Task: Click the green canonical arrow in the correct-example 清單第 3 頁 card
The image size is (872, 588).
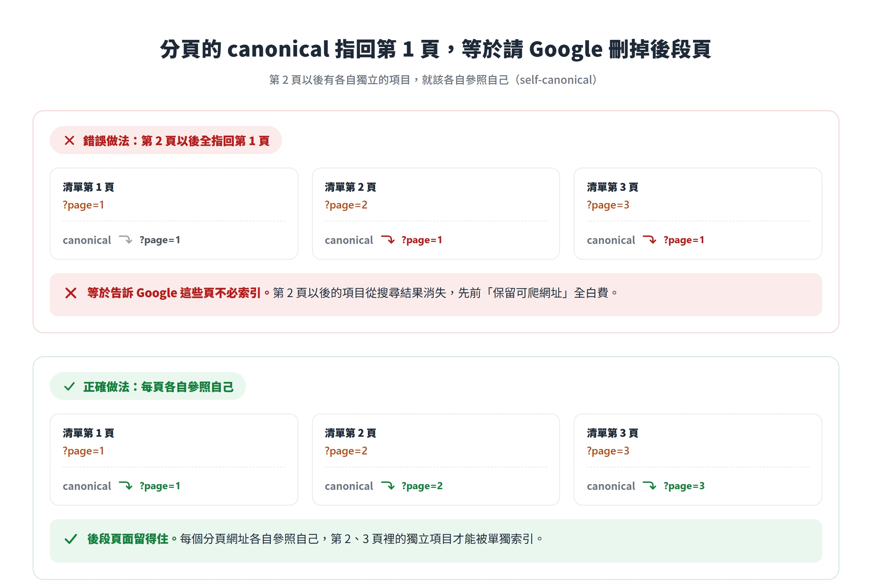Action: coord(649,485)
